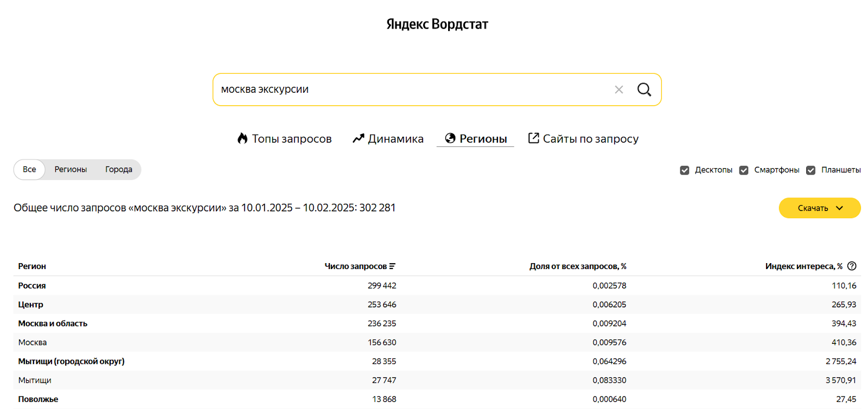Image resolution: width=868 pixels, height=409 pixels.
Task: Select the Мытищи city row
Action: tap(437, 380)
